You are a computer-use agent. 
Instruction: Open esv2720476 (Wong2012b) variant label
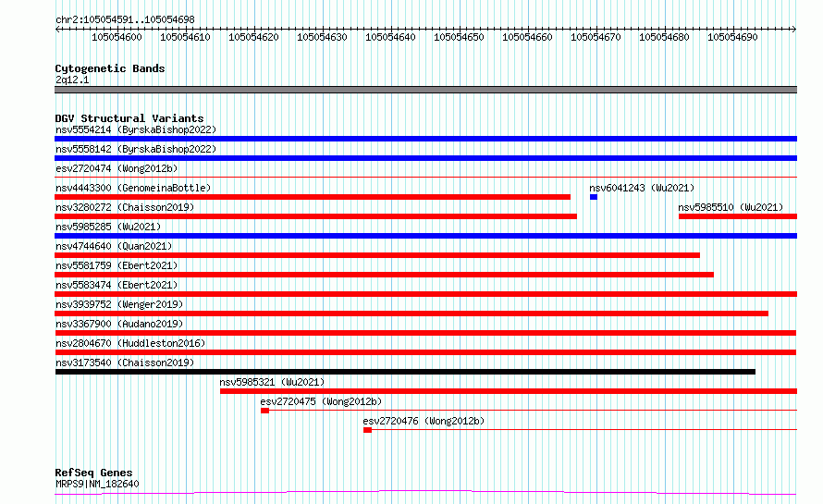[424, 421]
